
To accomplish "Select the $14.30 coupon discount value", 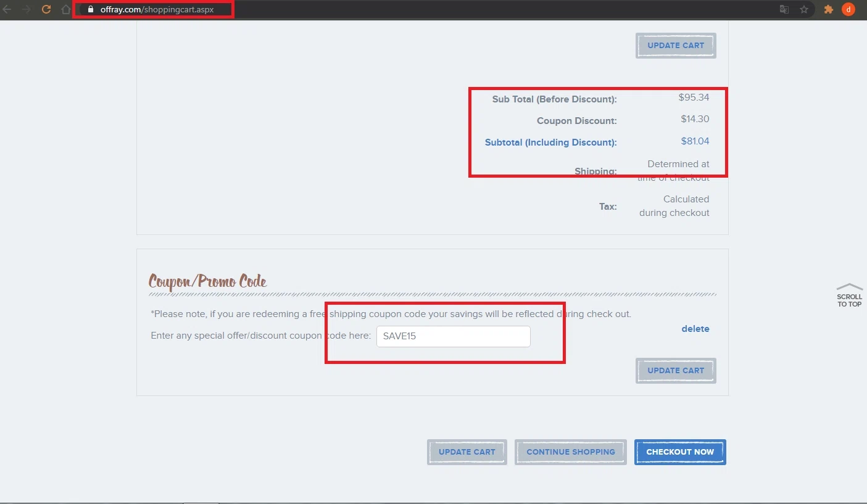I will point(695,119).
